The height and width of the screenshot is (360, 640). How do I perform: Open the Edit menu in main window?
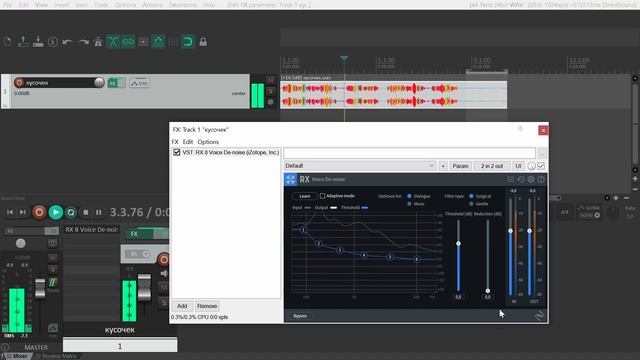[24, 5]
